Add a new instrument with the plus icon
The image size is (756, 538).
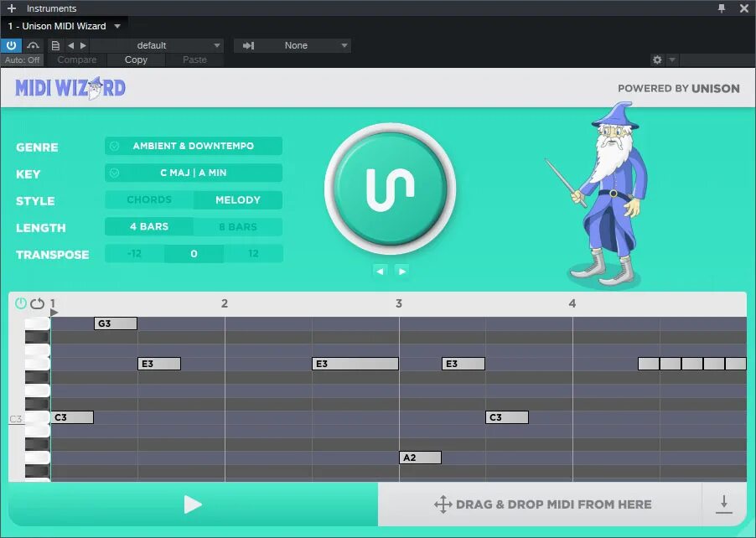[x=12, y=8]
